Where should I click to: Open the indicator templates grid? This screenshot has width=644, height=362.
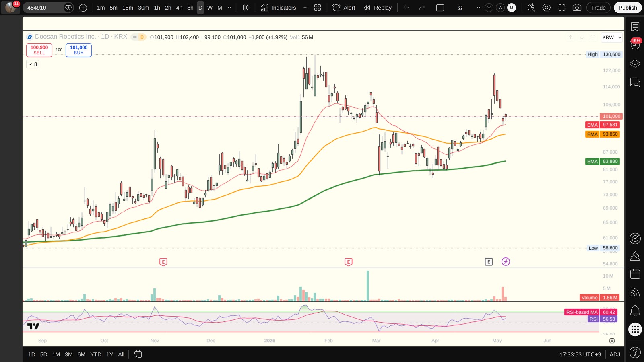click(318, 8)
